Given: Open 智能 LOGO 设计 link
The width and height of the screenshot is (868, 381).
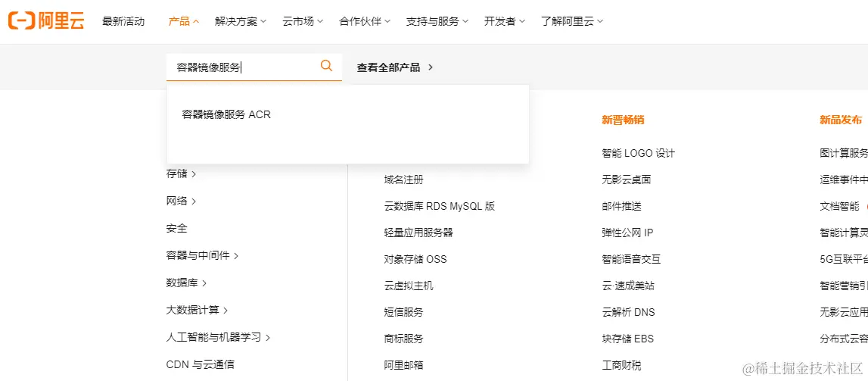Looking at the screenshot, I should tap(638, 153).
